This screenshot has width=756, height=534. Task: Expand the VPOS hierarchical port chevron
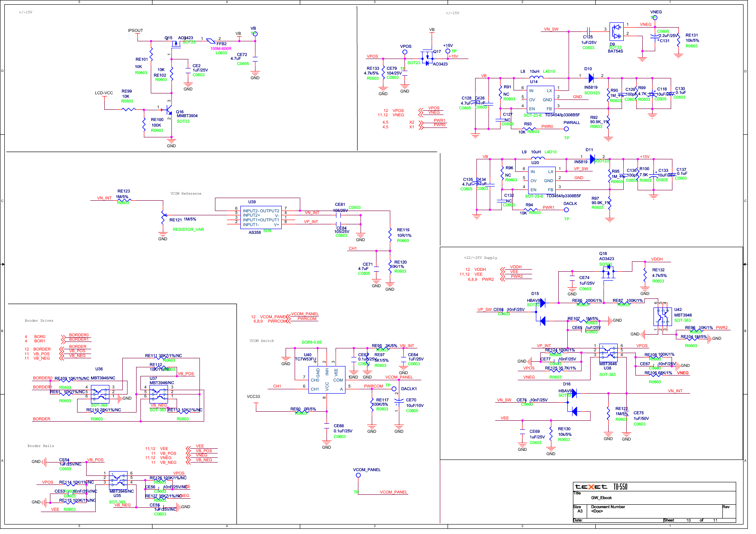coord(421,111)
